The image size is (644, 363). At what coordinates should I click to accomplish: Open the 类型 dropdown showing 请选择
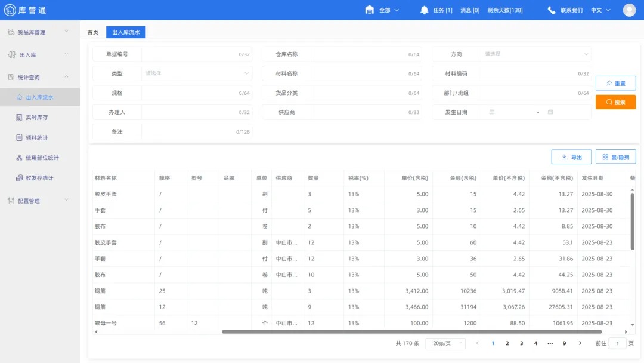tap(197, 73)
